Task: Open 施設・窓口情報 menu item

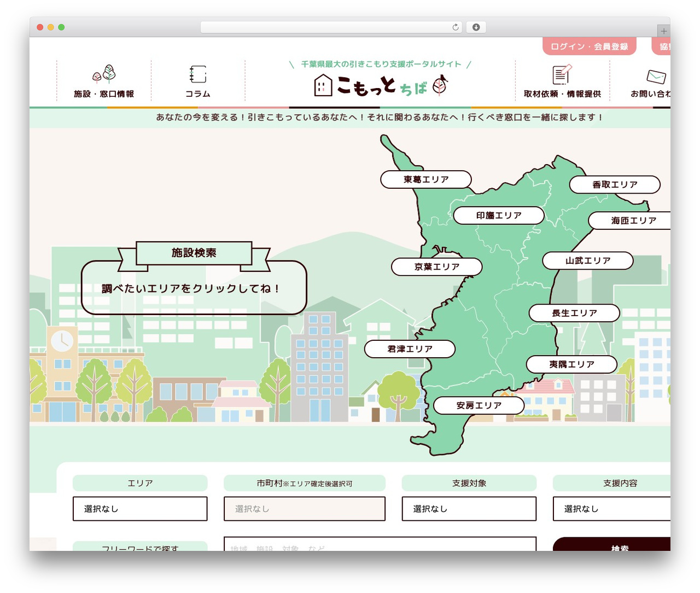Action: [104, 94]
